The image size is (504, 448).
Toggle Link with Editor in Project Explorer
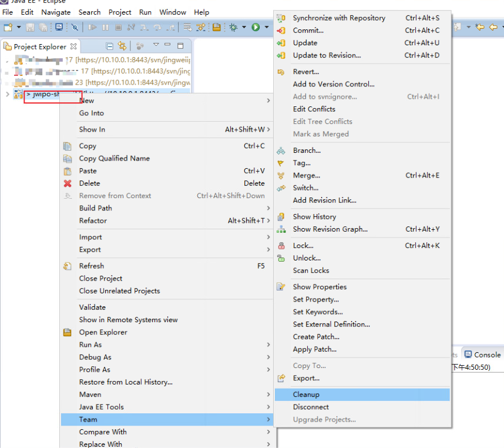click(x=121, y=46)
